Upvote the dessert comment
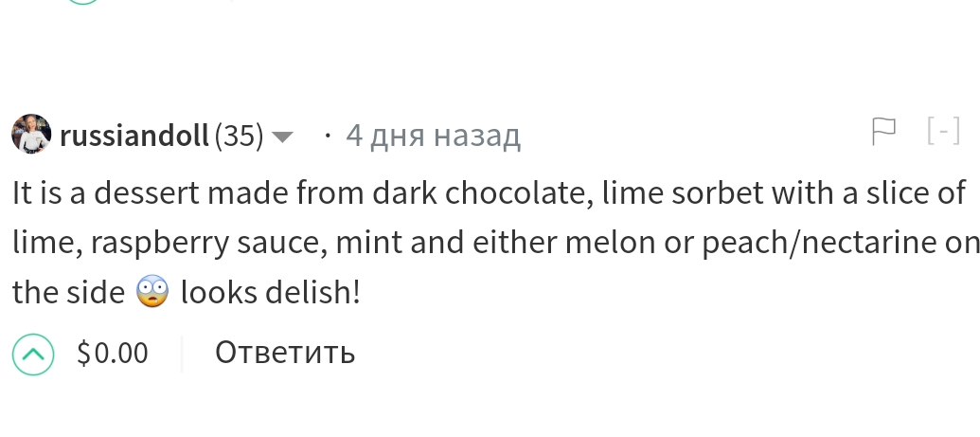Screen dimensions: 980x437 click(32, 354)
